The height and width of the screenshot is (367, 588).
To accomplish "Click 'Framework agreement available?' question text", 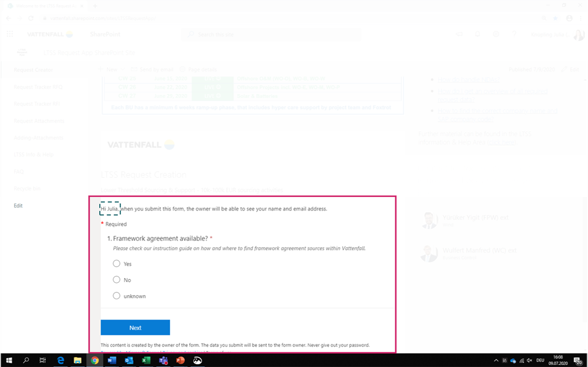I will pos(160,239).
